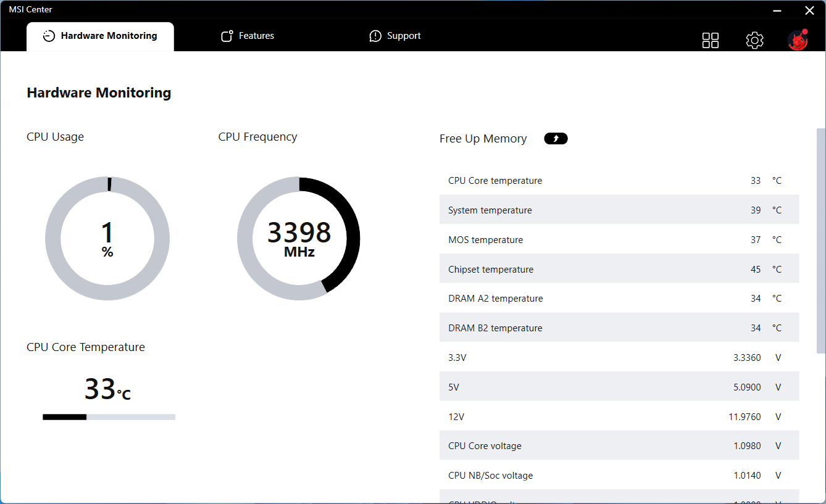Select the DRAM A2 temperature row
Image resolution: width=826 pixels, height=504 pixels.
pyautogui.click(x=619, y=299)
